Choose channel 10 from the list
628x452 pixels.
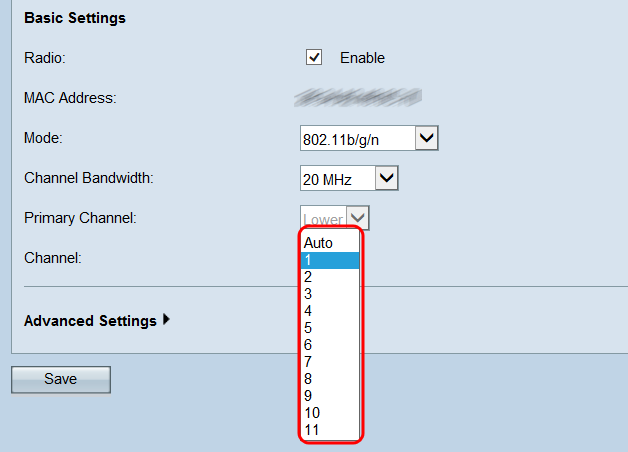point(330,413)
